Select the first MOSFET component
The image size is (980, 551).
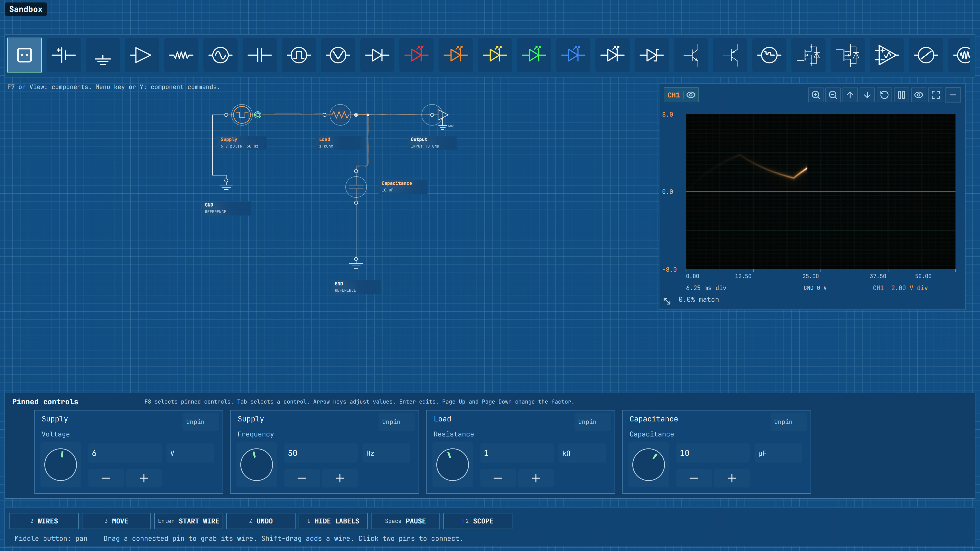pyautogui.click(x=808, y=55)
